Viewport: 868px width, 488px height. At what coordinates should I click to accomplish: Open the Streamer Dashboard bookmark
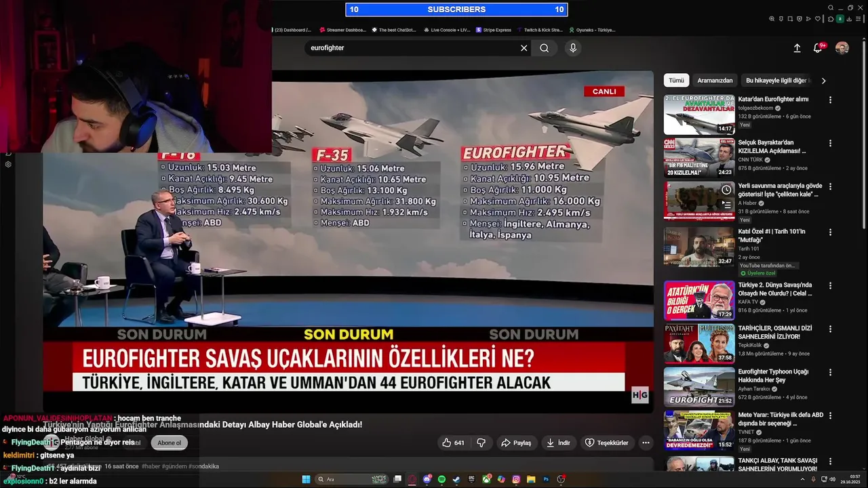point(342,30)
